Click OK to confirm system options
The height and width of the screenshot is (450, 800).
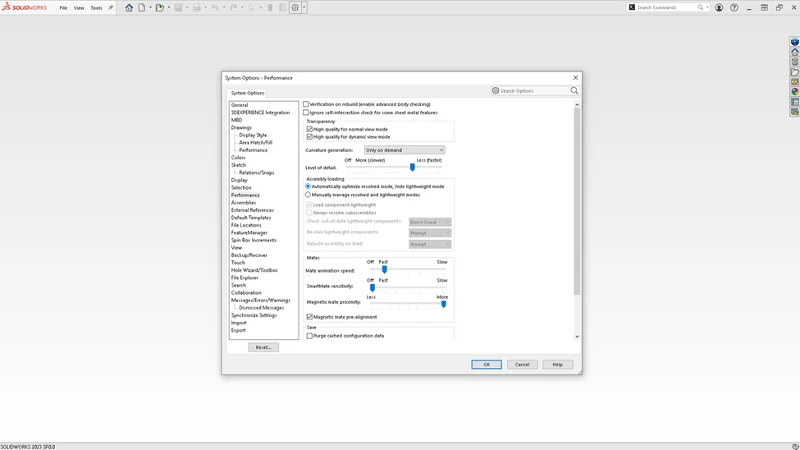pos(486,364)
